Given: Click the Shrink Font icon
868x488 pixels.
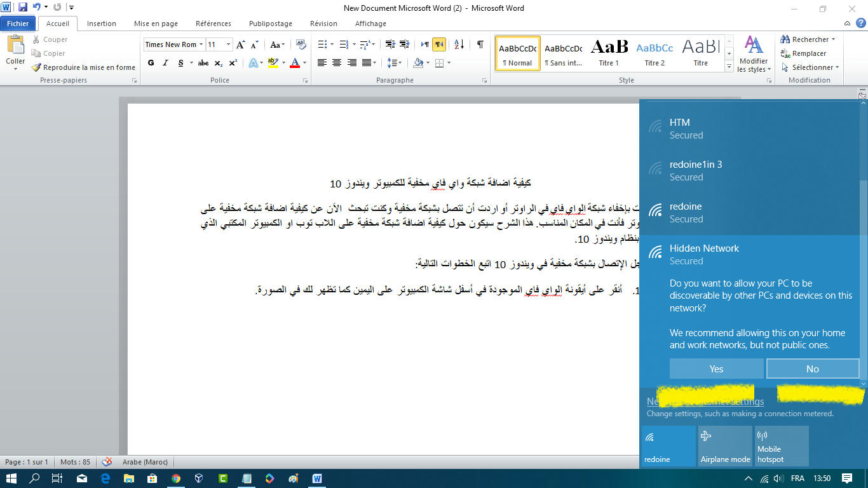Looking at the screenshot, I should pos(255,44).
